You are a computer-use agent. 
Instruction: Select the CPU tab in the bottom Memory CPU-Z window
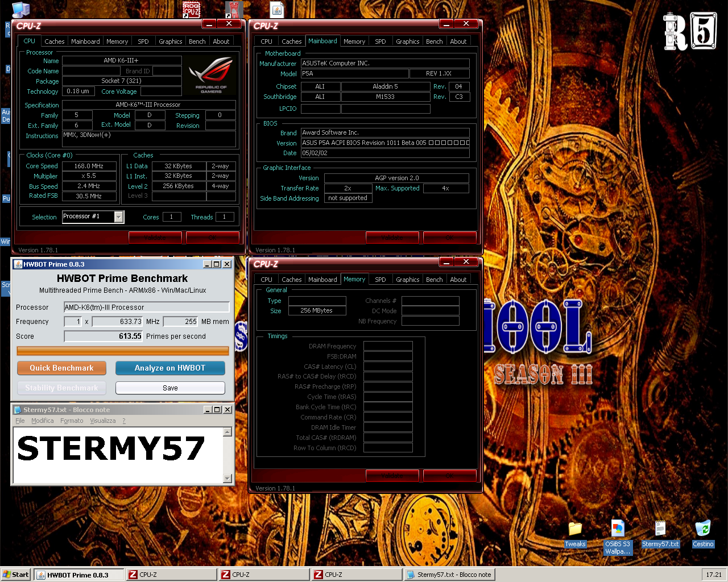click(267, 280)
